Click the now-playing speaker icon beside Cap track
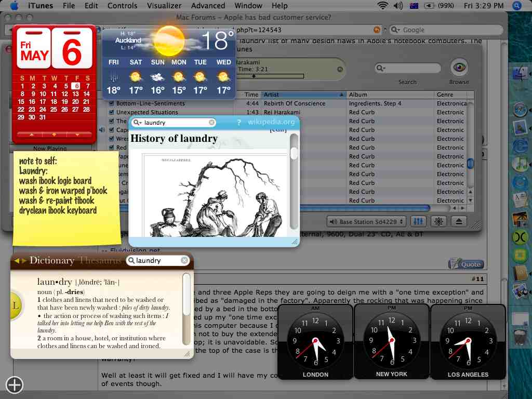 click(102, 130)
